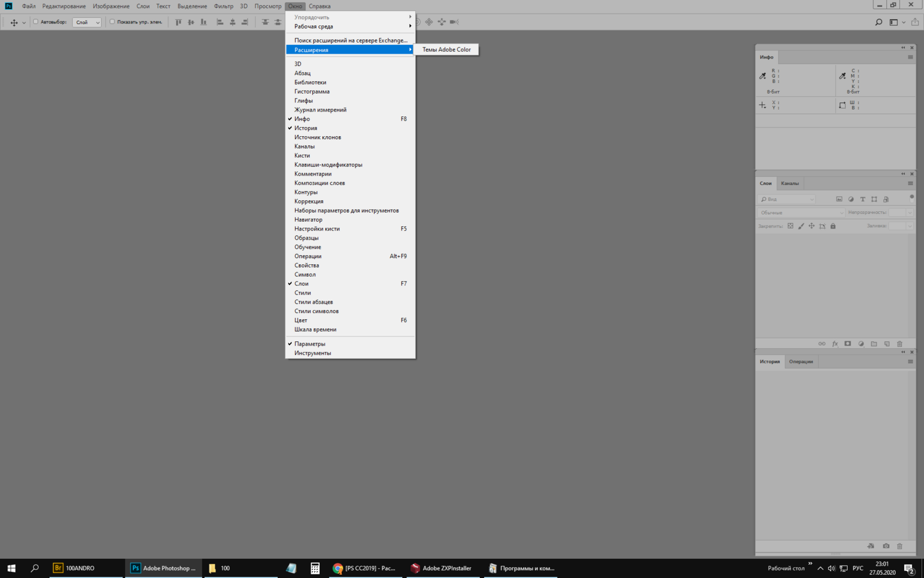Click the new group folder icon in Layers
Image resolution: width=924 pixels, height=578 pixels.
pos(873,344)
